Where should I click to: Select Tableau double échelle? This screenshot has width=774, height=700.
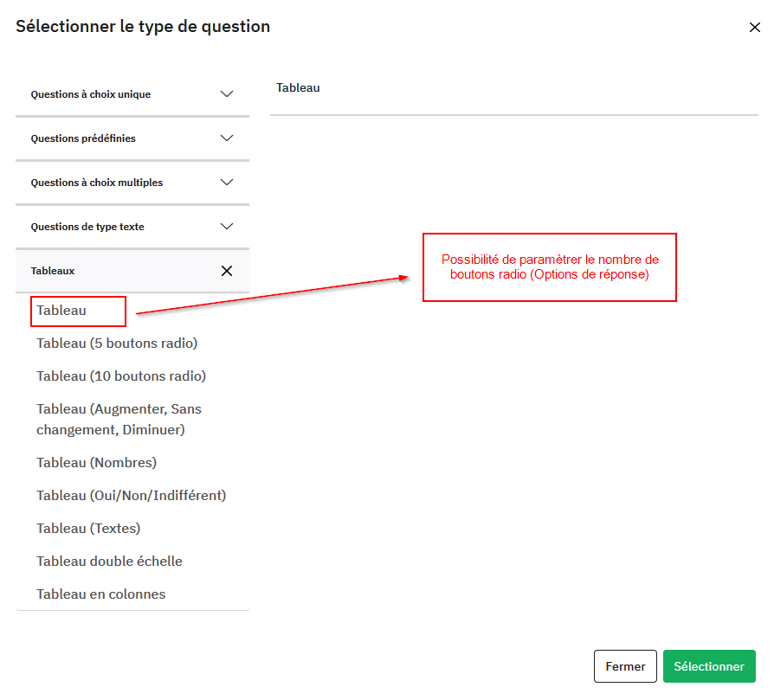coord(109,562)
